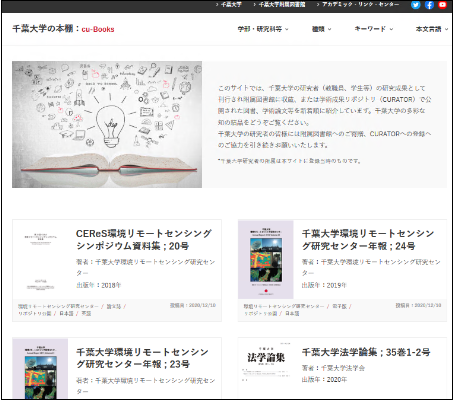453x400 pixels.
Task: Click the 日本語 tag in 20号 card
Action: tap(66, 313)
